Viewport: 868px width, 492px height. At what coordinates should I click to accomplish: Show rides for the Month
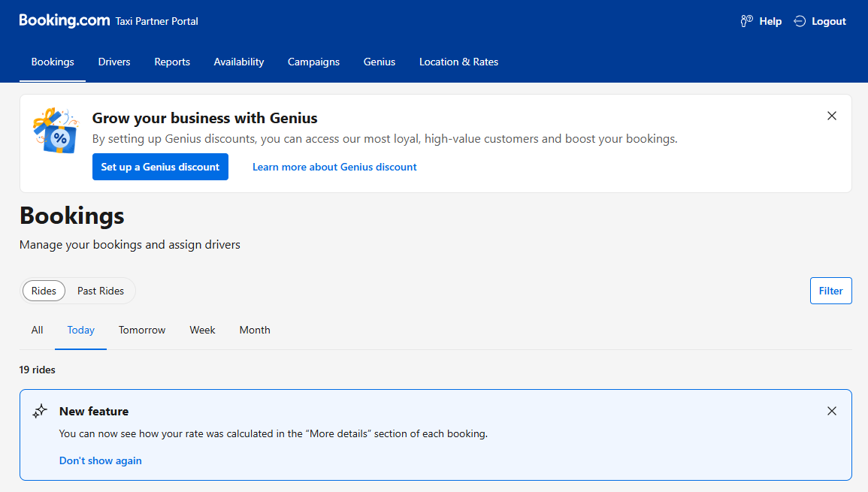[255, 330]
